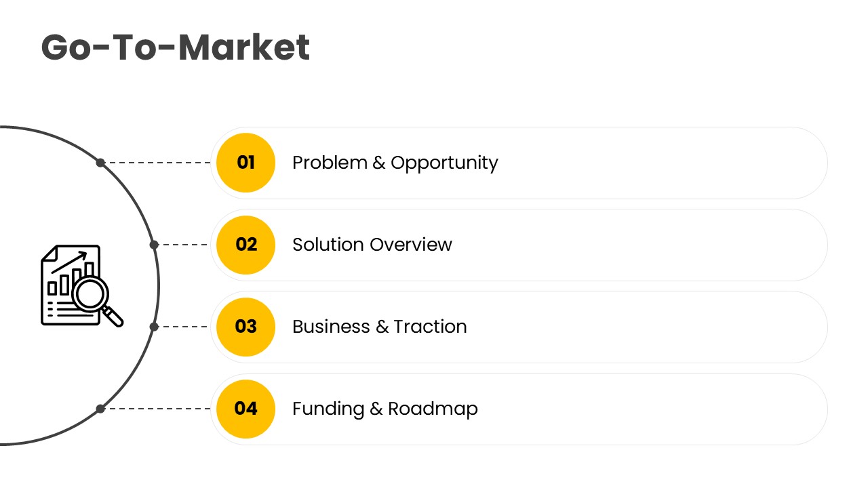Click the large dark circle arc outline
This screenshot has height=488, width=868.
click(159, 285)
